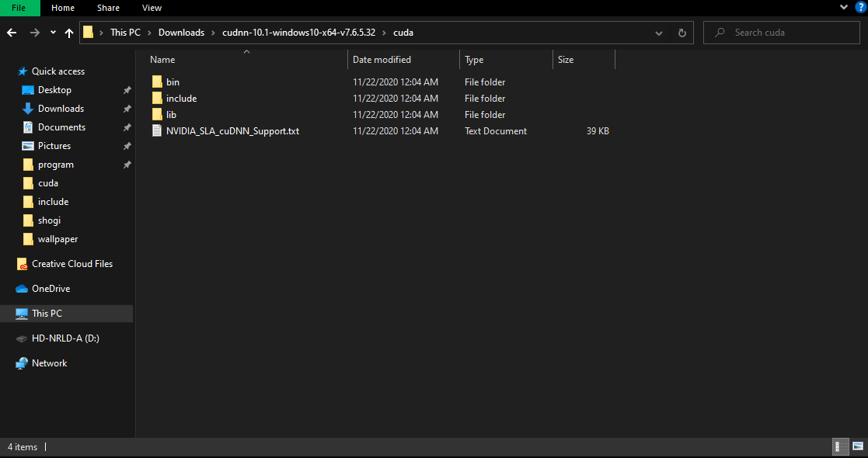The height and width of the screenshot is (458, 868).
Task: Open wallpaper folder in navigation pane
Action: click(58, 240)
